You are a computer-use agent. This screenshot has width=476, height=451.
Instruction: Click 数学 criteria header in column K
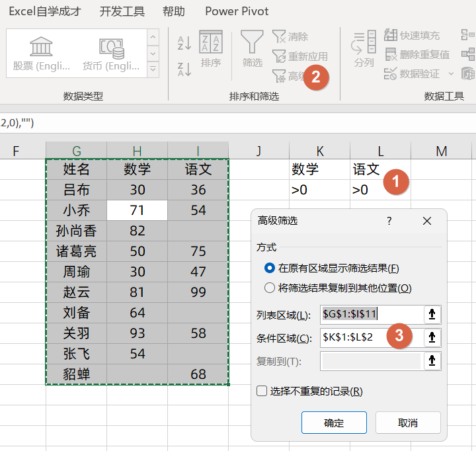pyautogui.click(x=320, y=169)
